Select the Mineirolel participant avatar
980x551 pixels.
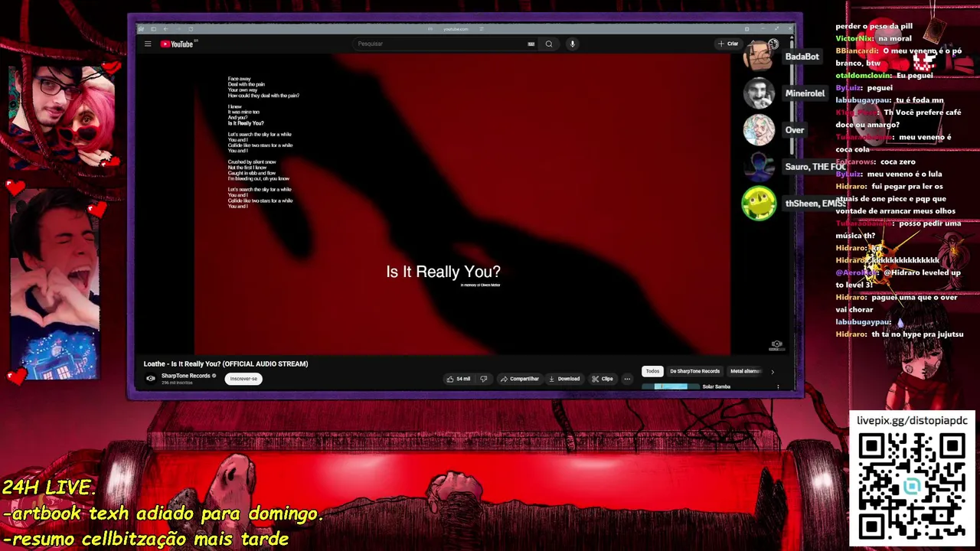[x=759, y=93]
